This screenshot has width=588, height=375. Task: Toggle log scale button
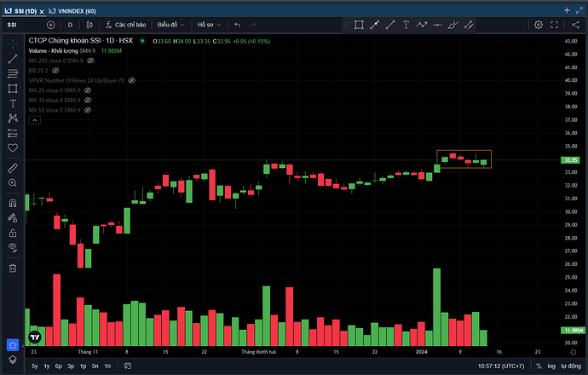(551, 366)
